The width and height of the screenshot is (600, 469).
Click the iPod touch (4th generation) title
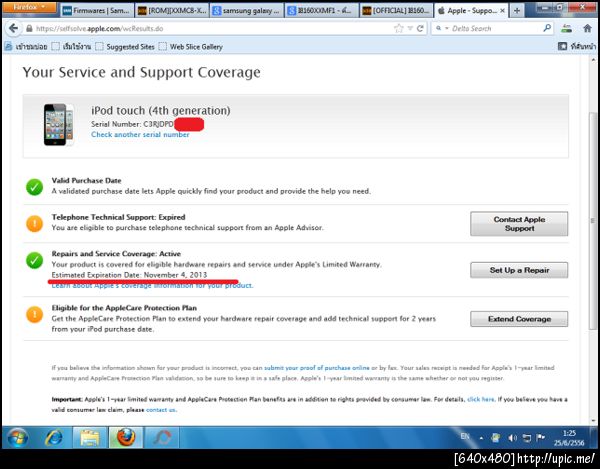161,111
